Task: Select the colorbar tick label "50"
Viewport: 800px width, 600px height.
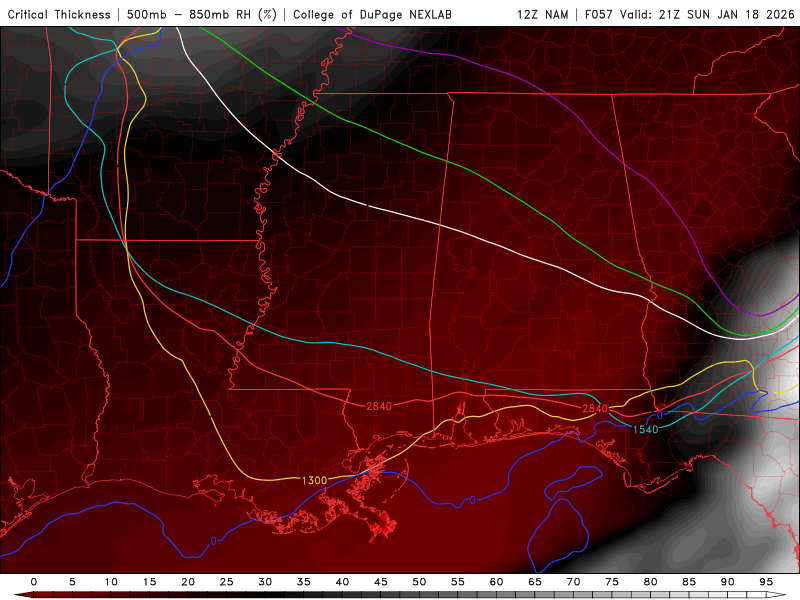Action: tap(419, 582)
